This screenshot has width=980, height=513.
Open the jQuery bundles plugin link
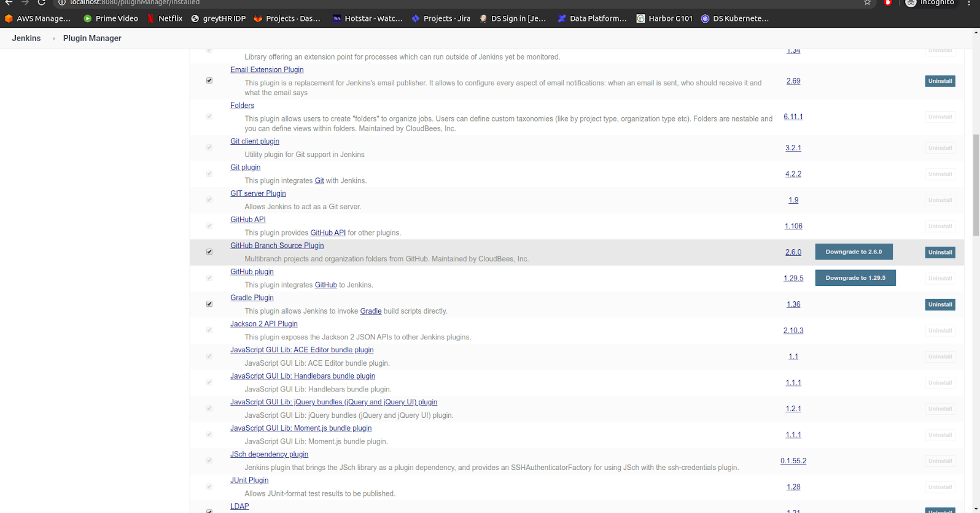coord(333,402)
